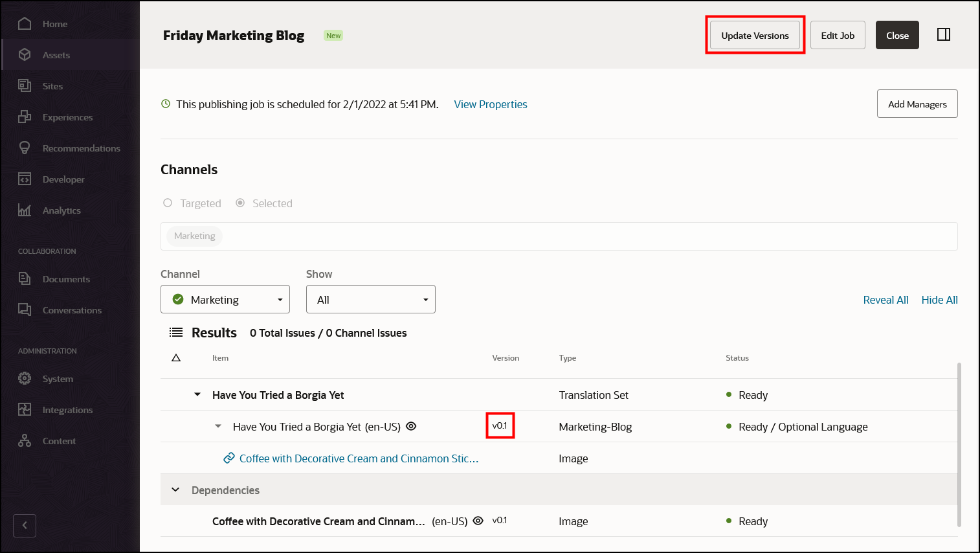
Task: Open the Marketing channel dropdown
Action: [225, 299]
